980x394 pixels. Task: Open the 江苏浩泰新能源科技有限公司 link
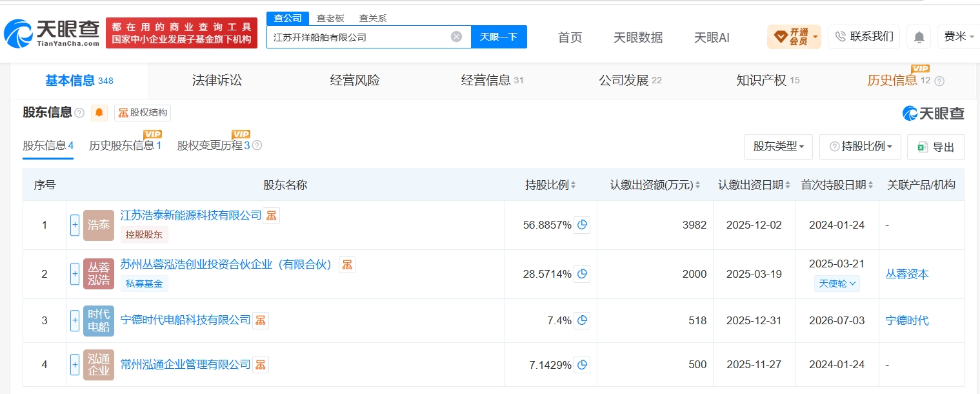191,215
